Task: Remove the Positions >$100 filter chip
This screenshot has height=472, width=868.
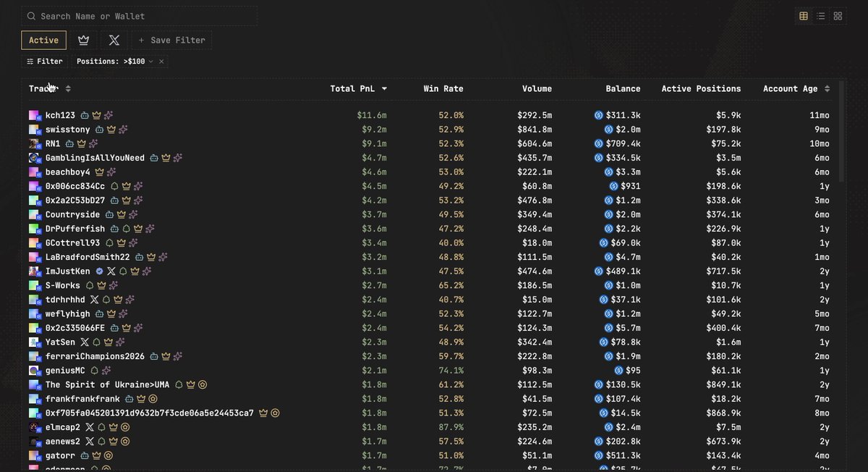Action: click(x=161, y=62)
